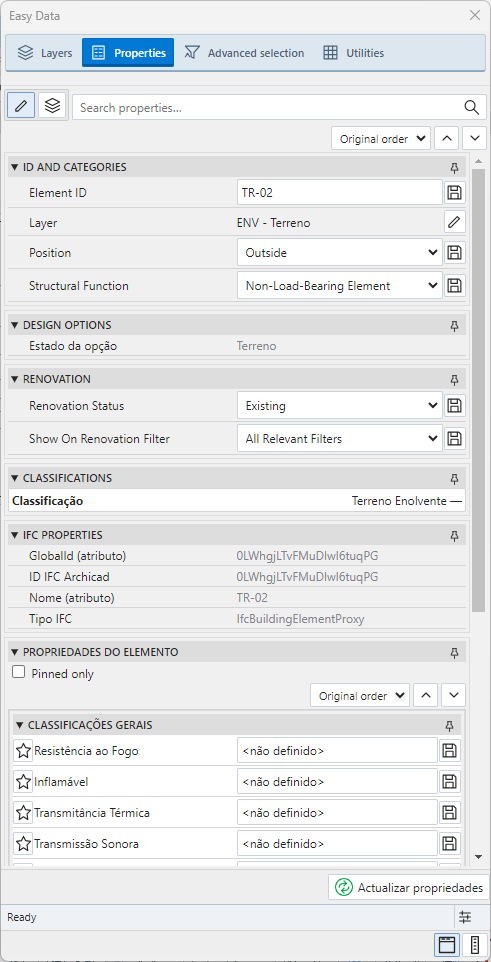
Task: Click the magnifier search icon
Action: tap(471, 107)
